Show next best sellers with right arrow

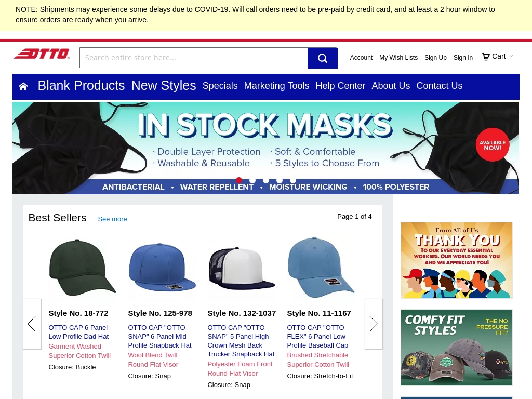pyautogui.click(x=374, y=324)
